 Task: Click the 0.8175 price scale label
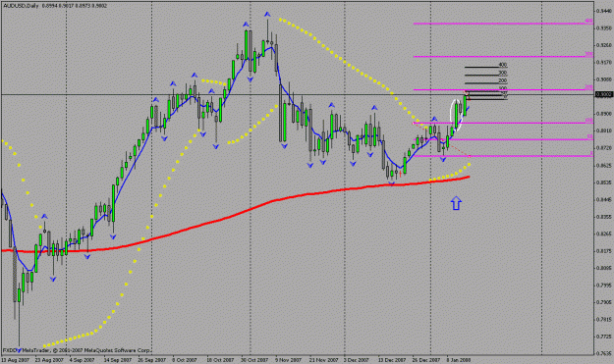tap(603, 251)
